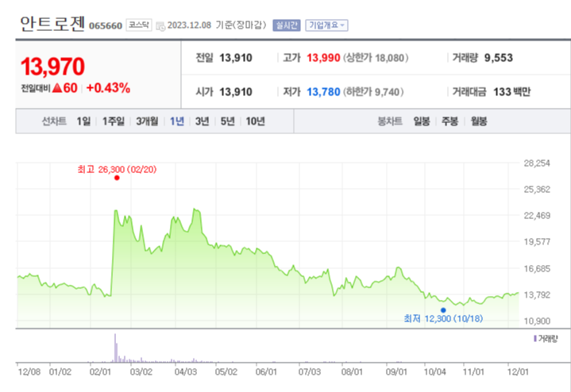Click the 최저 12,300 (10/18) label
The height and width of the screenshot is (392, 571).
(443, 319)
